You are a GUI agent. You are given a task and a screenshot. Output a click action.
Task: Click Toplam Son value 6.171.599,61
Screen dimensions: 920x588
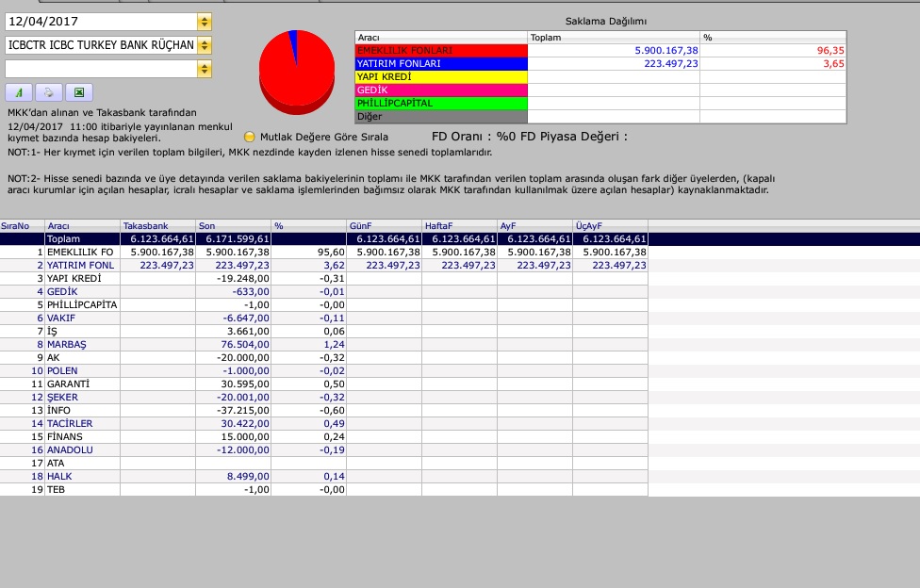[x=238, y=238]
